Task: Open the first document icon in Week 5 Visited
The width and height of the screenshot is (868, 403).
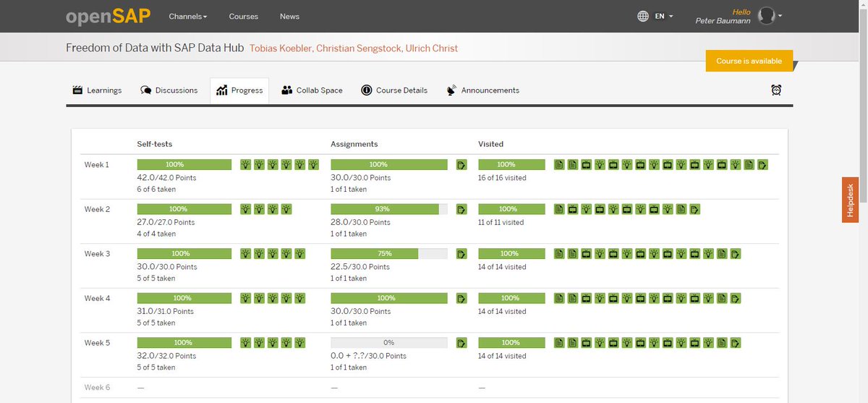Action: tap(559, 343)
